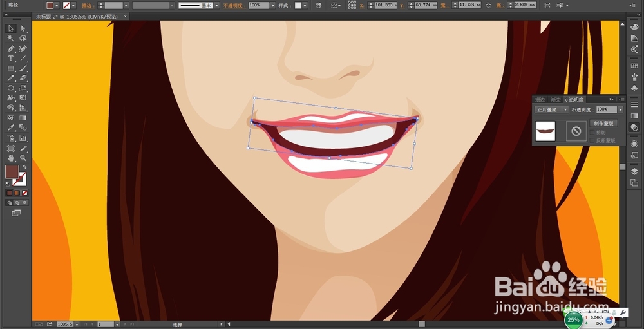Switch to the 描边 (Stroke) tab
The image size is (644, 329).
540,100
